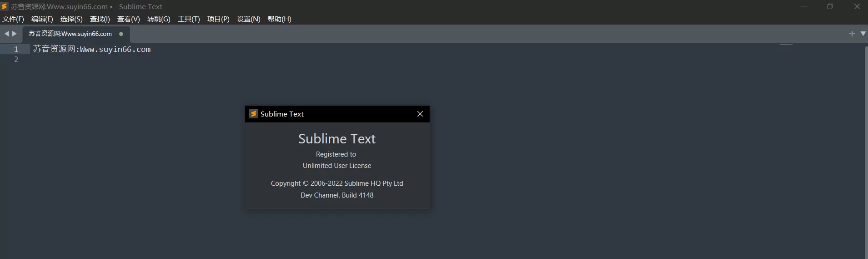The height and width of the screenshot is (259, 868).
Task: Go to previous tab with left arrow
Action: [6, 34]
